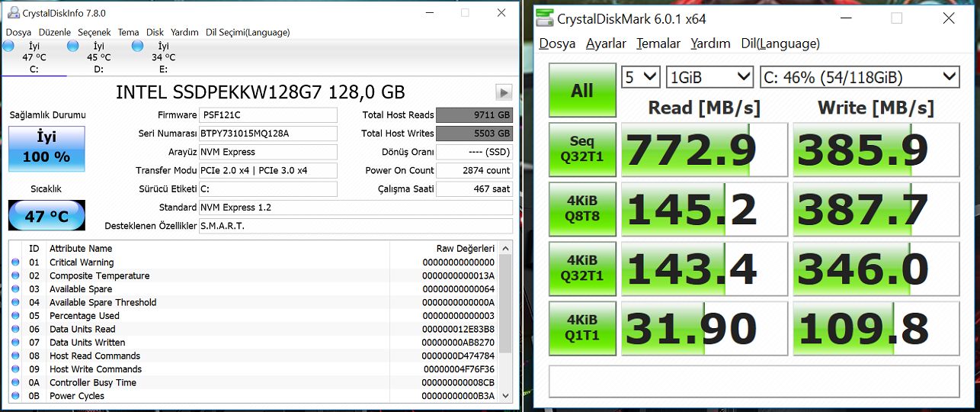Image resolution: width=980 pixels, height=412 pixels.
Task: Click the Arayüz field NVM Express
Action: [x=267, y=152]
